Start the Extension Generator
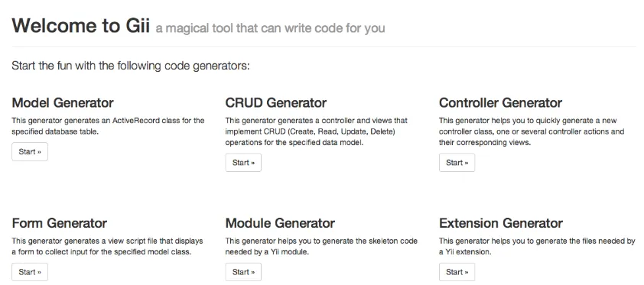The height and width of the screenshot is (285, 644). click(457, 272)
